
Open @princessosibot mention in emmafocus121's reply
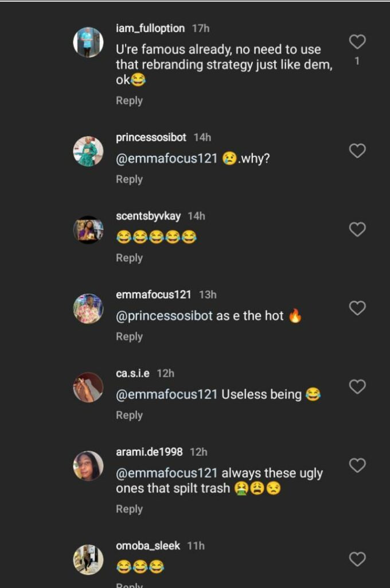pyautogui.click(x=164, y=316)
